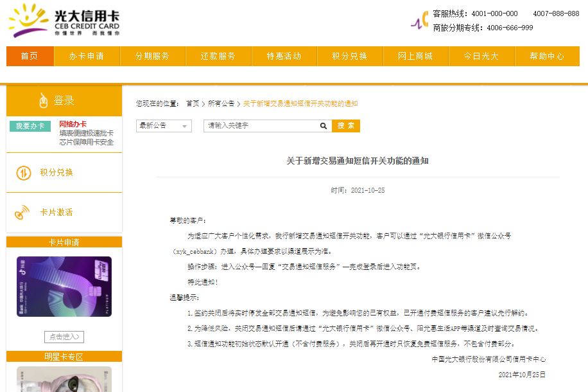Click the customer hotline phone icon

tap(420, 21)
